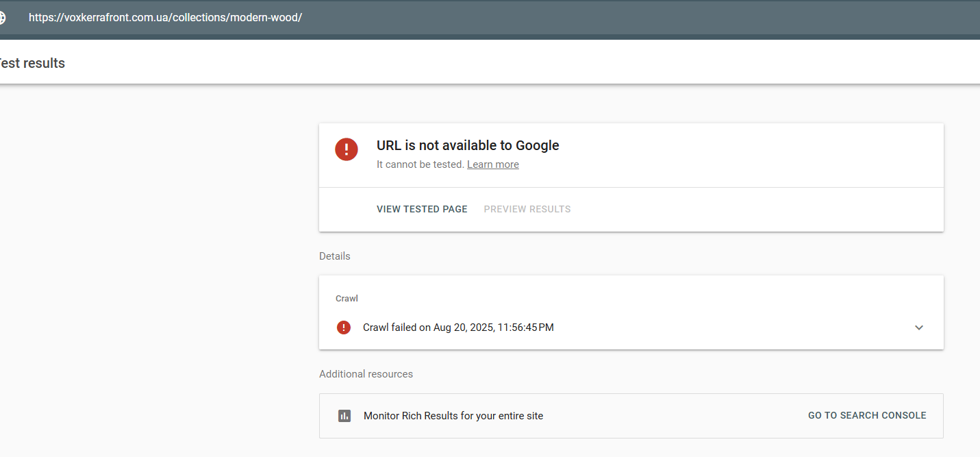Screen dimensions: 980x457
Task: Click the tested URL field in the top bar
Action: (165, 18)
